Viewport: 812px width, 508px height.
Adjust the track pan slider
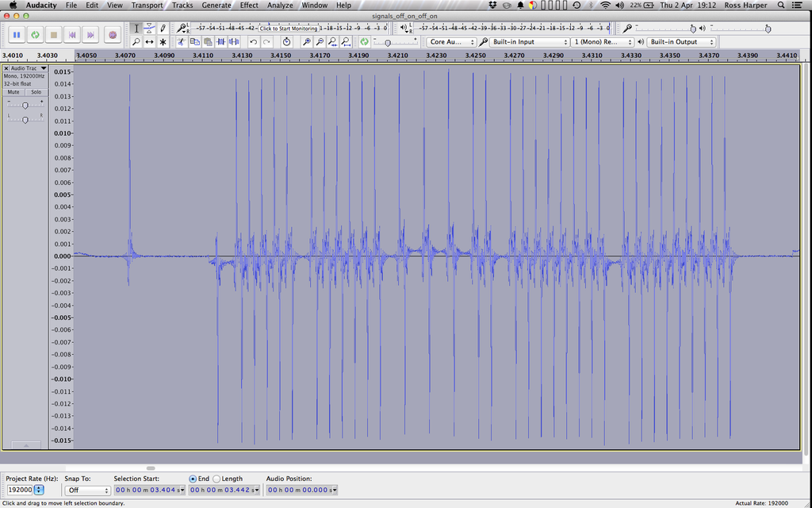(x=25, y=120)
